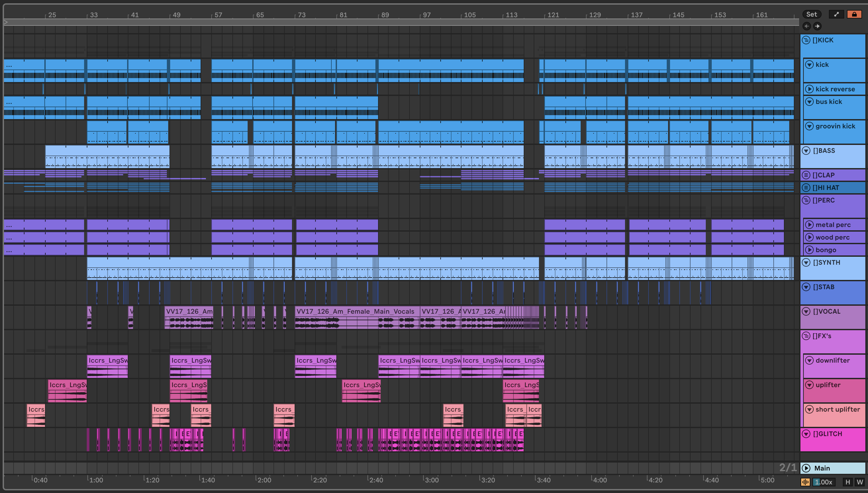Select the []BASS track name
Screen dimensions: 868x493
click(x=824, y=151)
